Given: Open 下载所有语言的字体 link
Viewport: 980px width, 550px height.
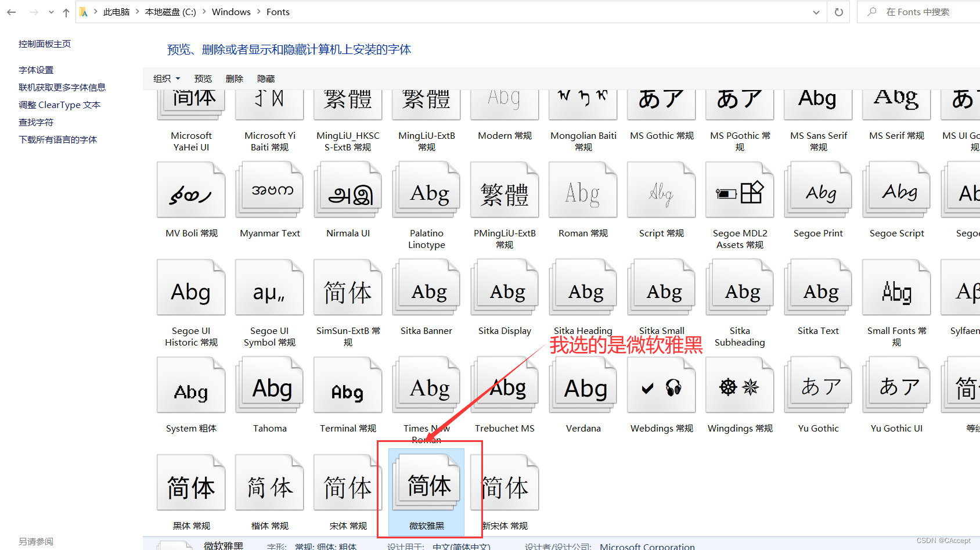Looking at the screenshot, I should click(58, 140).
